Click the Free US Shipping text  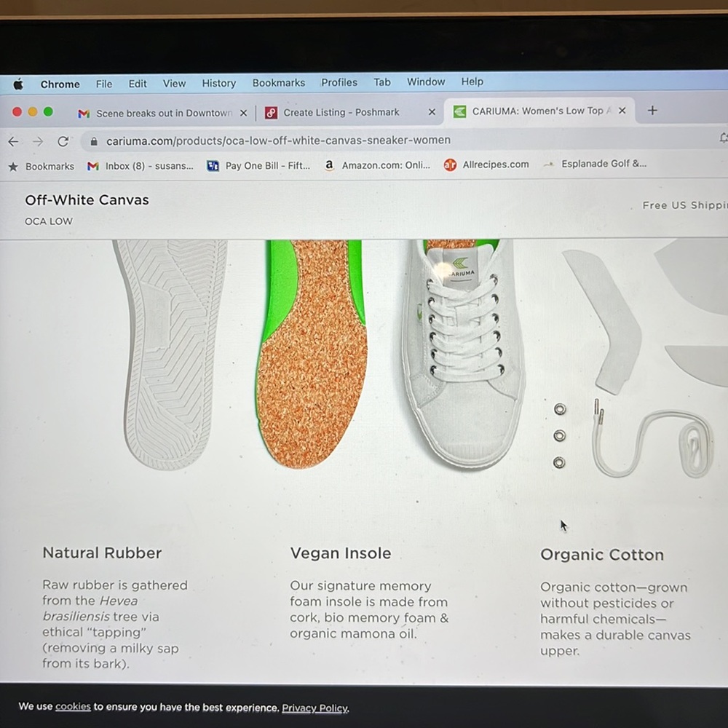(x=685, y=205)
